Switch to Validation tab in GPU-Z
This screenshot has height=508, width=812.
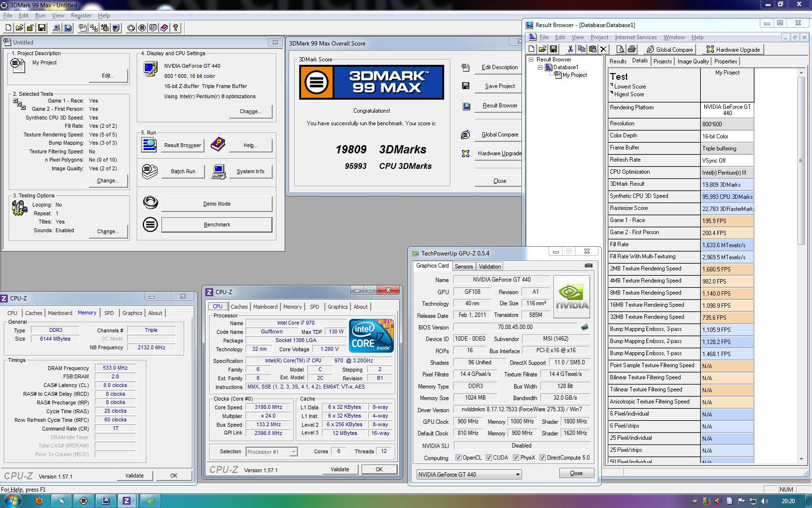tap(490, 267)
